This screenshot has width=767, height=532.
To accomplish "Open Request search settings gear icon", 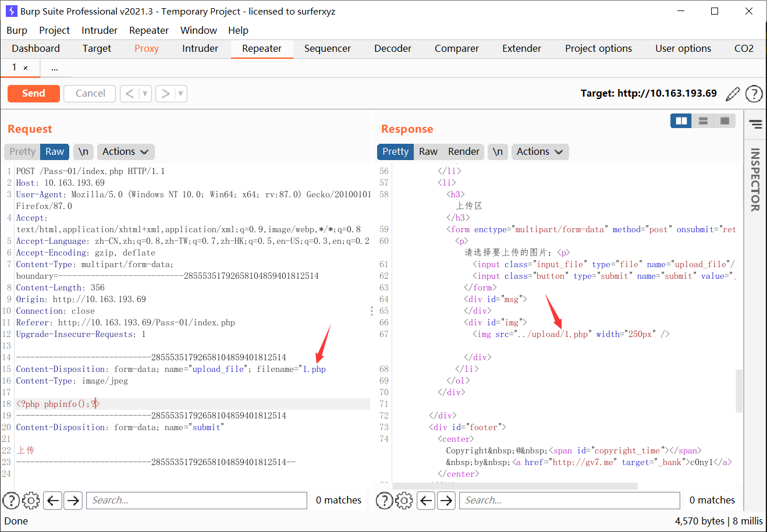I will (x=31, y=500).
